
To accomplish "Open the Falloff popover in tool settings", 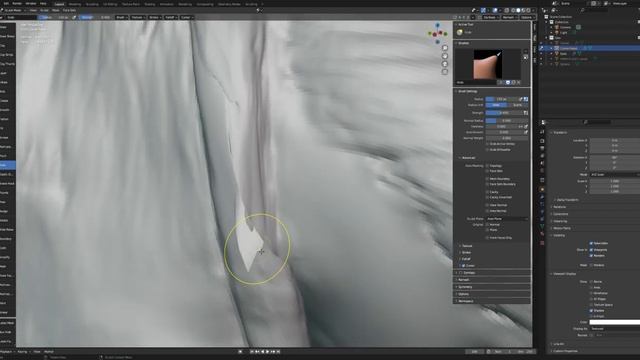I will (171, 18).
